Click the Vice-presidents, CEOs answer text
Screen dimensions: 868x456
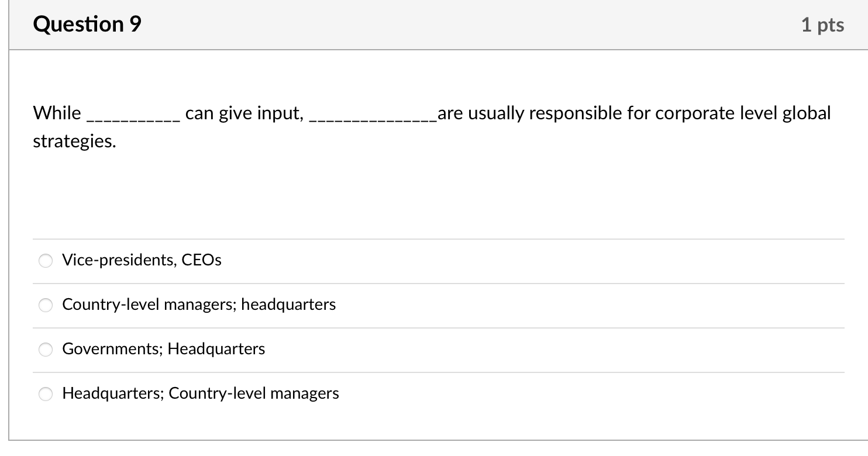(142, 260)
